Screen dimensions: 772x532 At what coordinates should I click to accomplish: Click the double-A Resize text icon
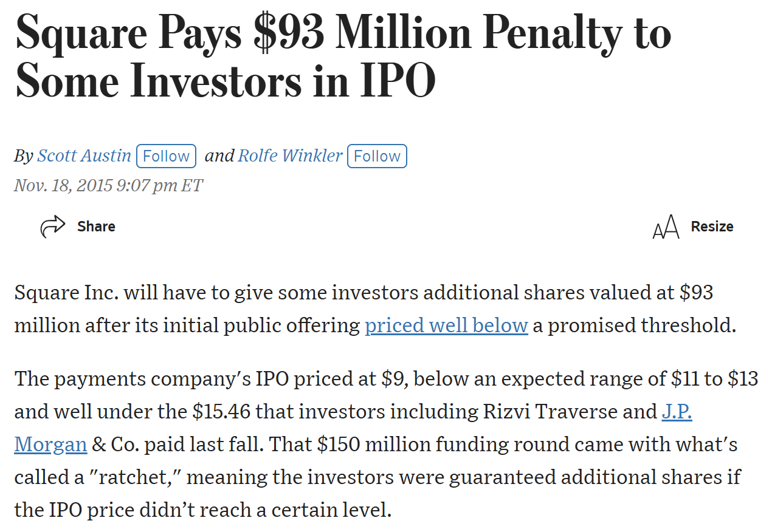click(x=666, y=227)
